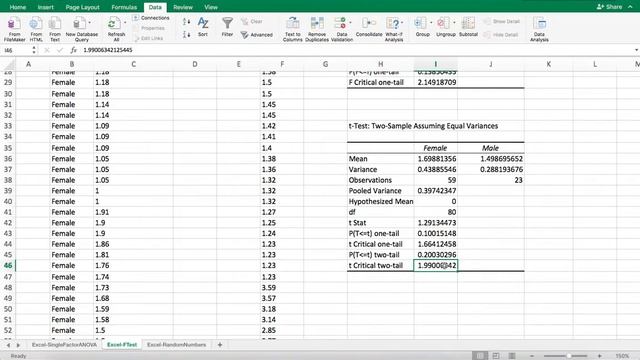Open Ungroup dropdown arrow
640x360 pixels.
[454, 23]
